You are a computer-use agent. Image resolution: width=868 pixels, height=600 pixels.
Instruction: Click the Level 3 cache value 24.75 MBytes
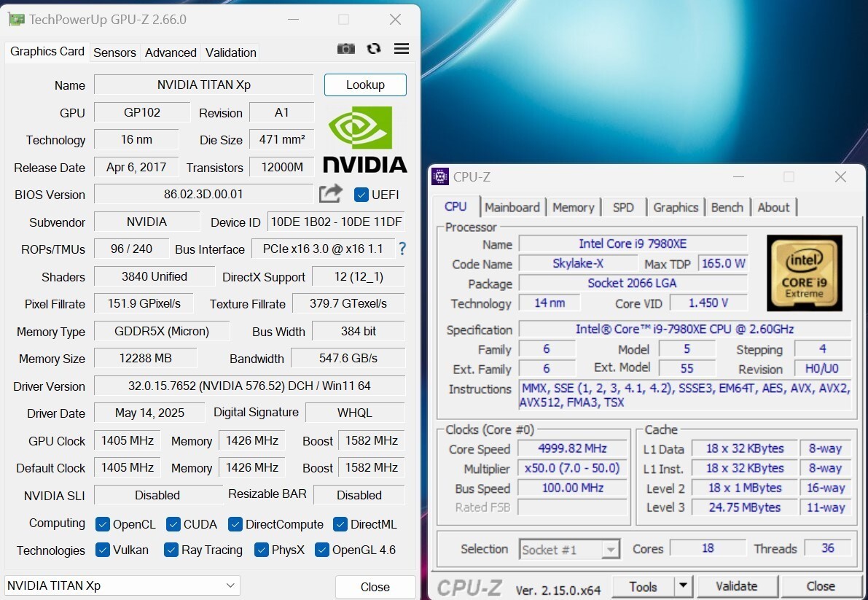(745, 507)
